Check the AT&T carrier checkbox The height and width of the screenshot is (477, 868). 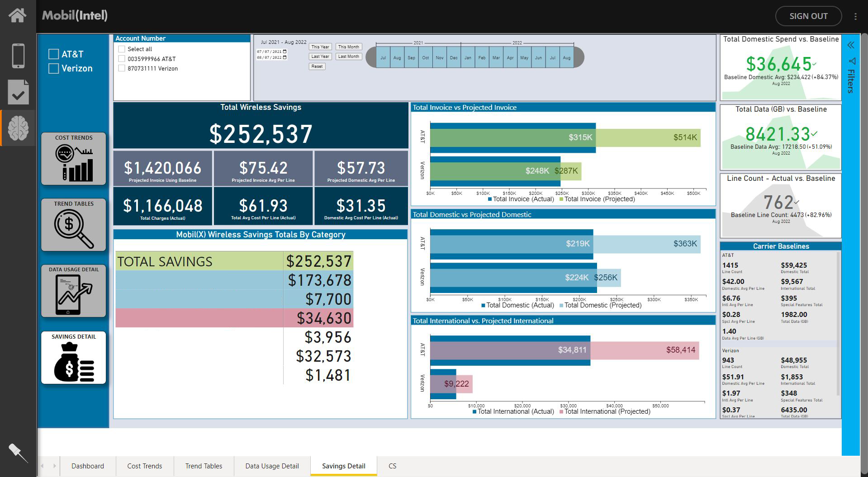pos(53,54)
